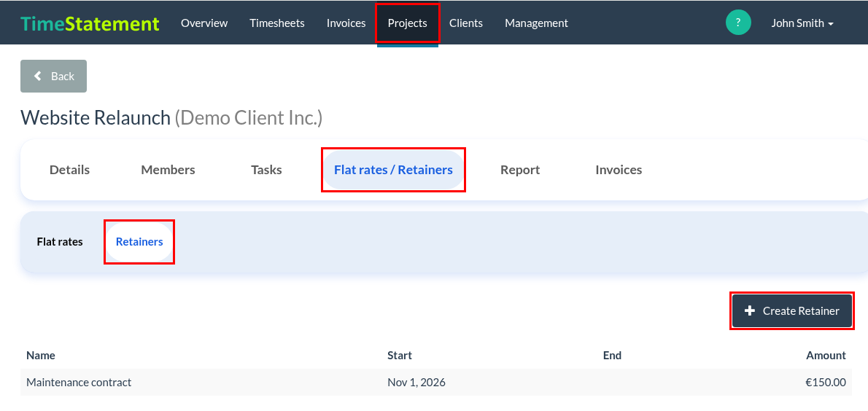The height and width of the screenshot is (411, 868).
Task: Switch to the Tasks tab
Action: click(266, 170)
